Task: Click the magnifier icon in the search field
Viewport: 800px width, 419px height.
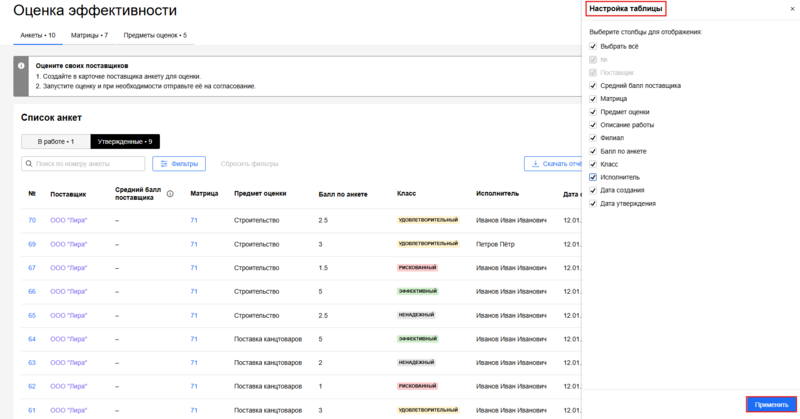Action: (x=30, y=163)
